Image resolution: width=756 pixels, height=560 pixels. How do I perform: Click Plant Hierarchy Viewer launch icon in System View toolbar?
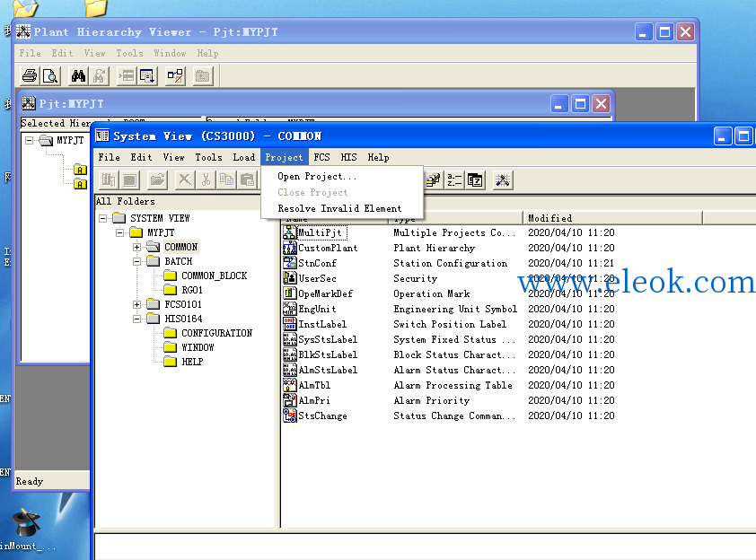503,180
